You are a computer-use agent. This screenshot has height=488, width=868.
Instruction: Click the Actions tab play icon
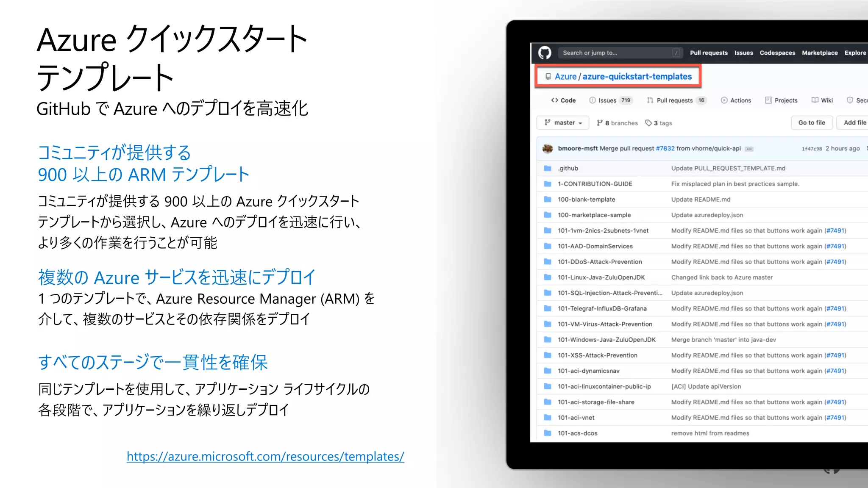pos(724,100)
